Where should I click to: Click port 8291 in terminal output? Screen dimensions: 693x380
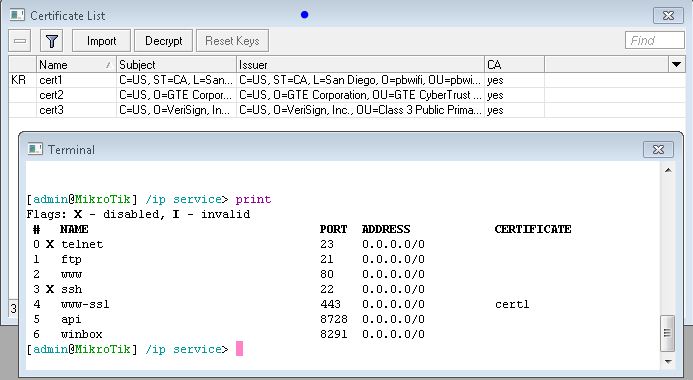click(334, 334)
